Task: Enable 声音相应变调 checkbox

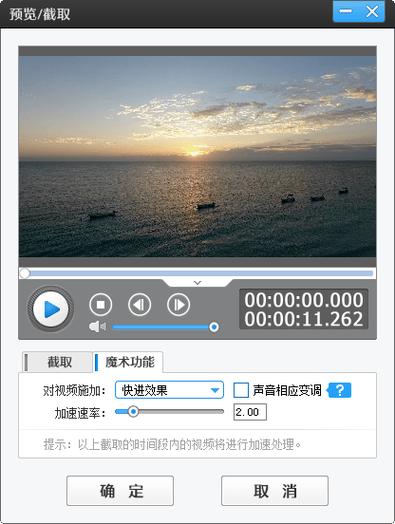Action: coord(241,390)
